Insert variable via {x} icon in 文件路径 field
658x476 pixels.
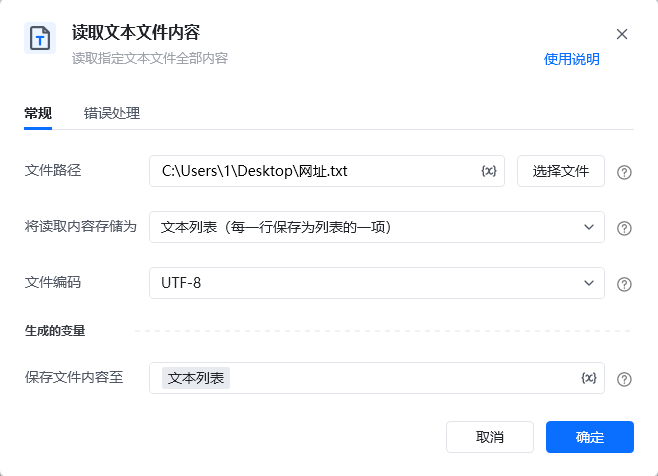tap(488, 171)
